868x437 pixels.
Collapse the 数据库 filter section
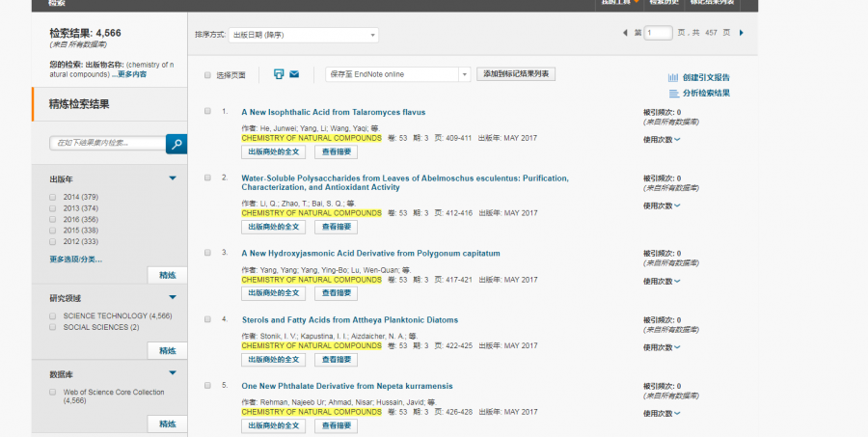click(x=173, y=372)
